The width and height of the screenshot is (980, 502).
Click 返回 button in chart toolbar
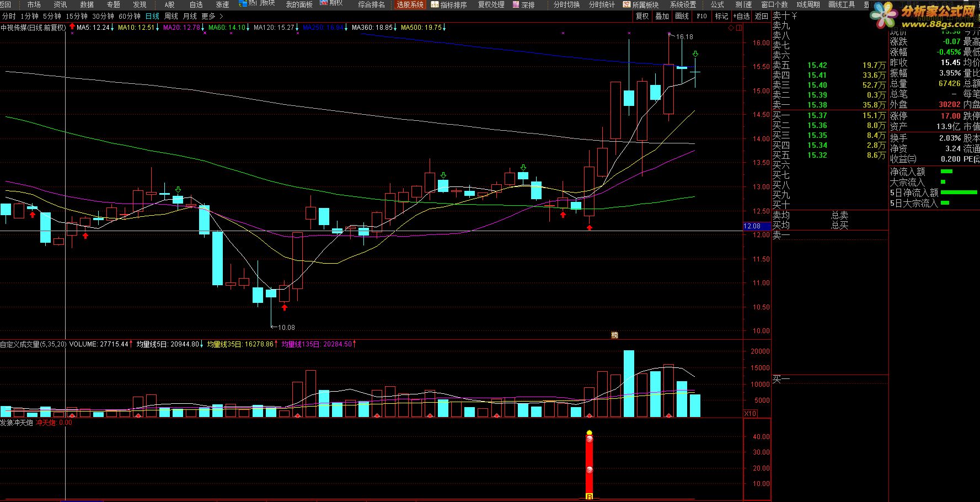tap(762, 17)
